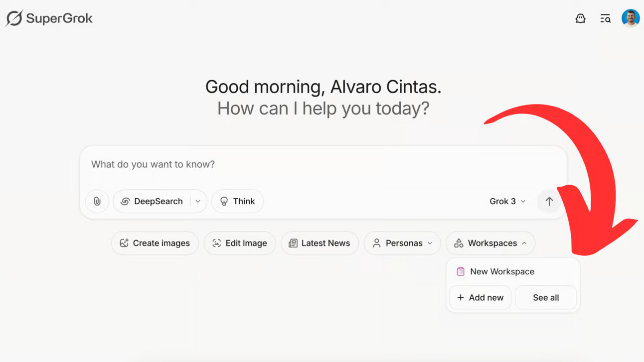Open chat history search icon
The image size is (644, 362).
point(605,18)
